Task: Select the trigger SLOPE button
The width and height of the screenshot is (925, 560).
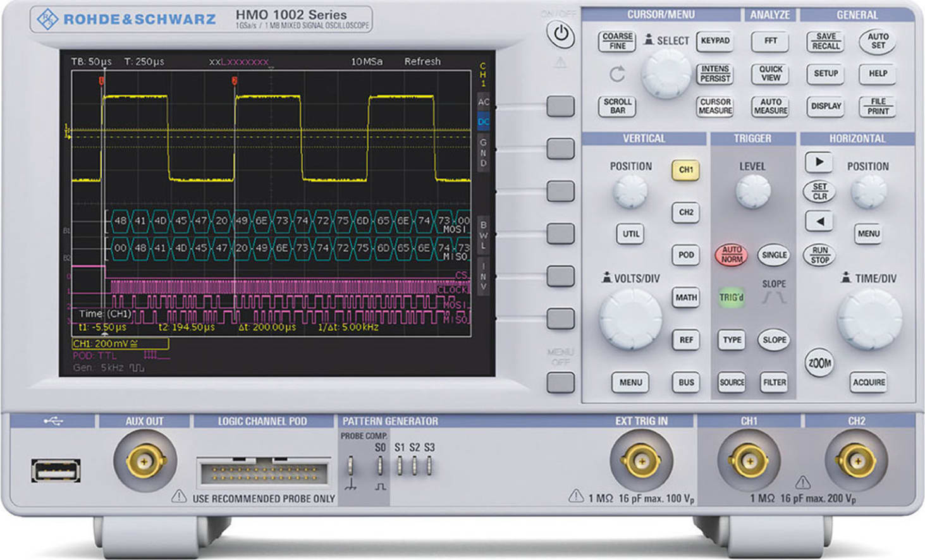Action: [774, 339]
